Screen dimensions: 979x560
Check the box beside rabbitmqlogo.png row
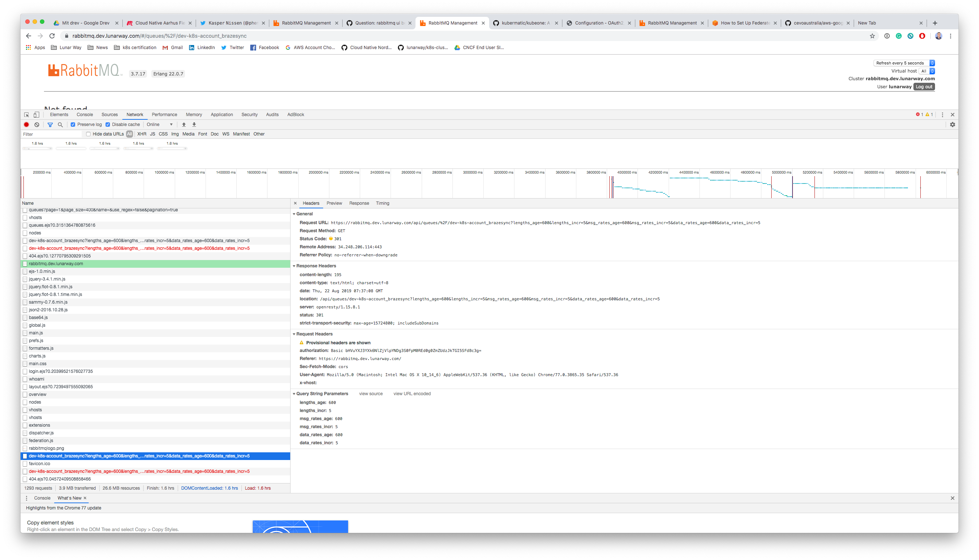coord(25,448)
